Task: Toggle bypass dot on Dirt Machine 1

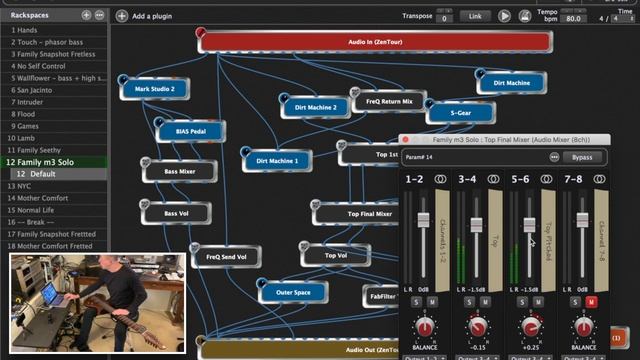Action: click(x=246, y=151)
